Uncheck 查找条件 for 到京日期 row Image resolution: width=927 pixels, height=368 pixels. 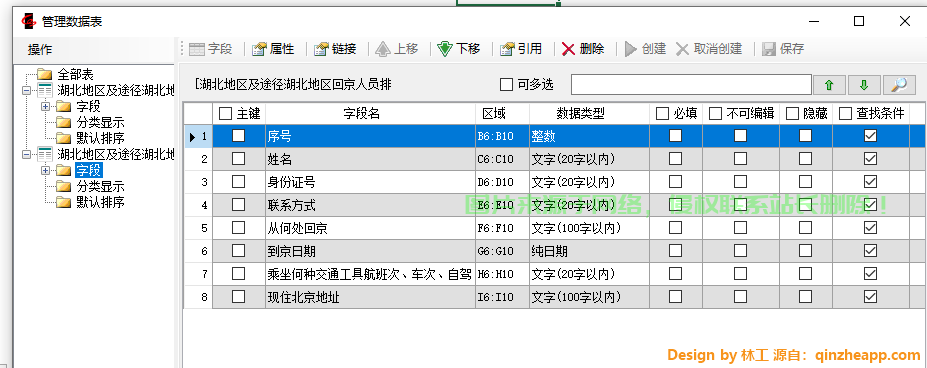click(x=870, y=251)
